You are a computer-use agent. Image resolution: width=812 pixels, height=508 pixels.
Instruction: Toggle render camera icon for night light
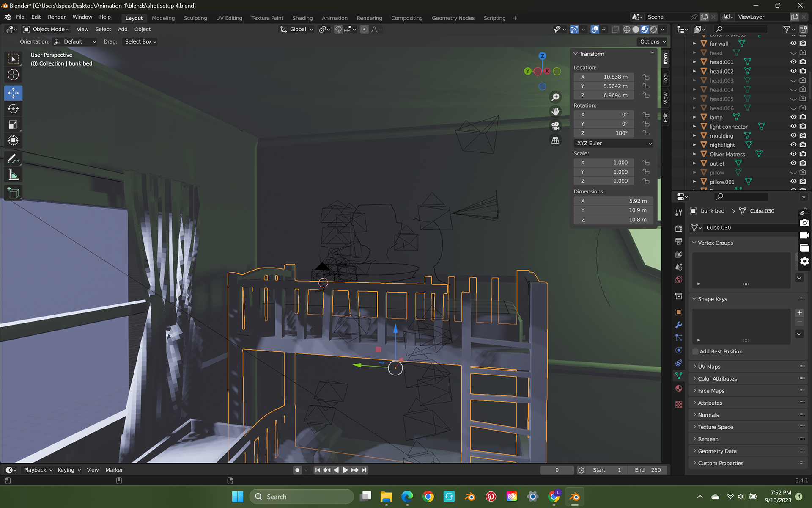click(x=803, y=145)
